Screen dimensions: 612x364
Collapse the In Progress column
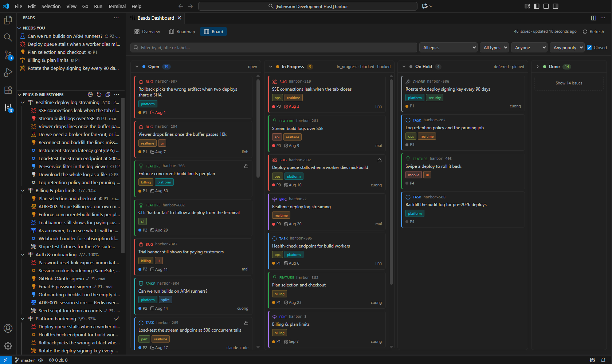271,67
